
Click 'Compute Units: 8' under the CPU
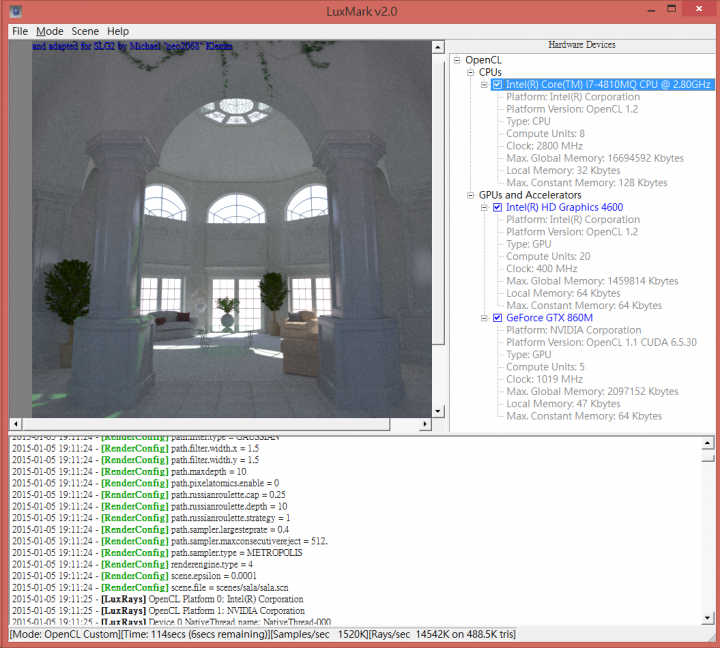(x=545, y=134)
